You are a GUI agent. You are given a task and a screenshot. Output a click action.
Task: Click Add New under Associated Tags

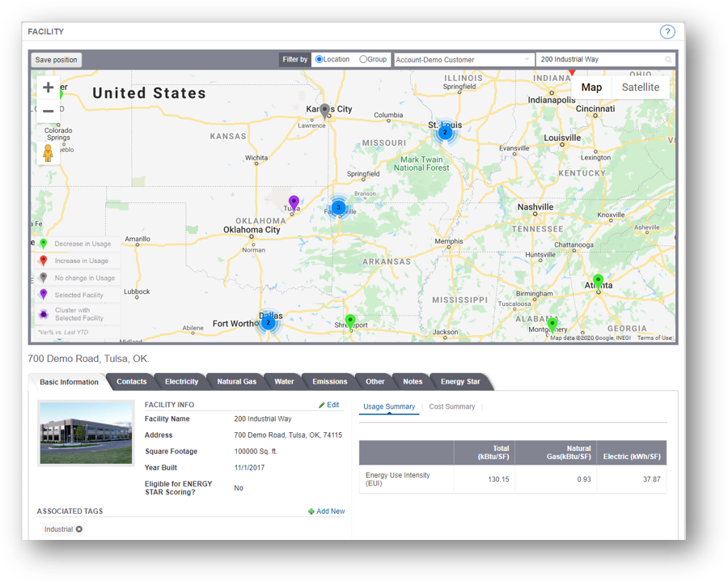(327, 511)
